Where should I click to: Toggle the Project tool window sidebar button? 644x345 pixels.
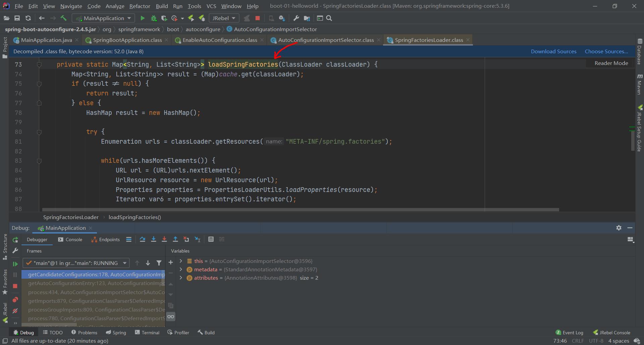click(5, 48)
